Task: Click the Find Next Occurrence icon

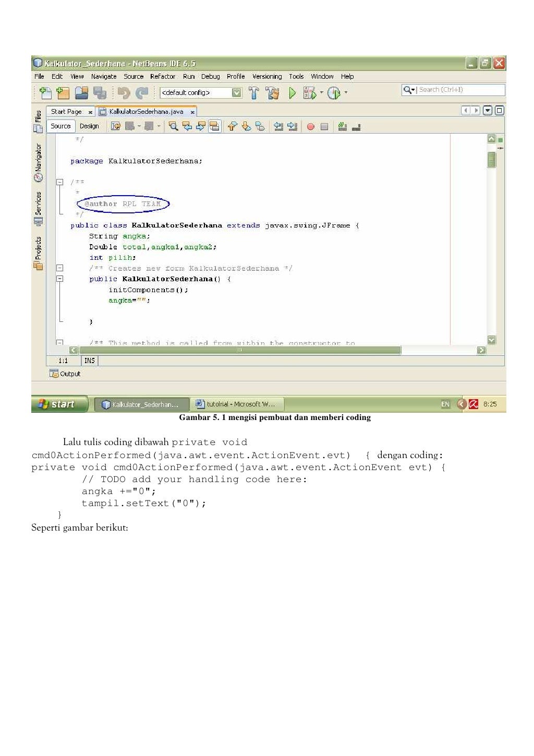Action: (x=200, y=126)
